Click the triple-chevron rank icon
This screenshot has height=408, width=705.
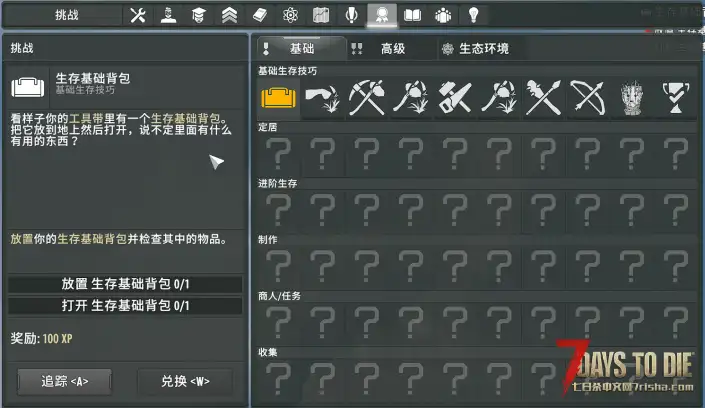click(x=229, y=15)
